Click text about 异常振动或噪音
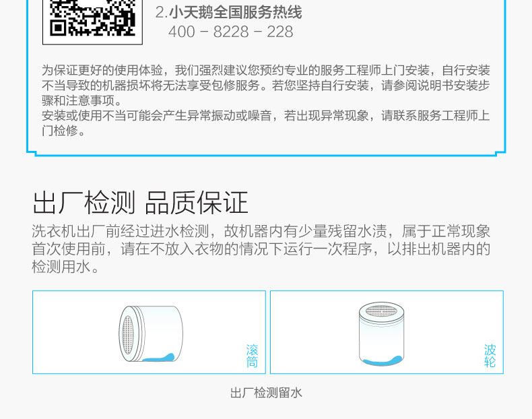Viewport: 532px width, 419px height. point(265,123)
